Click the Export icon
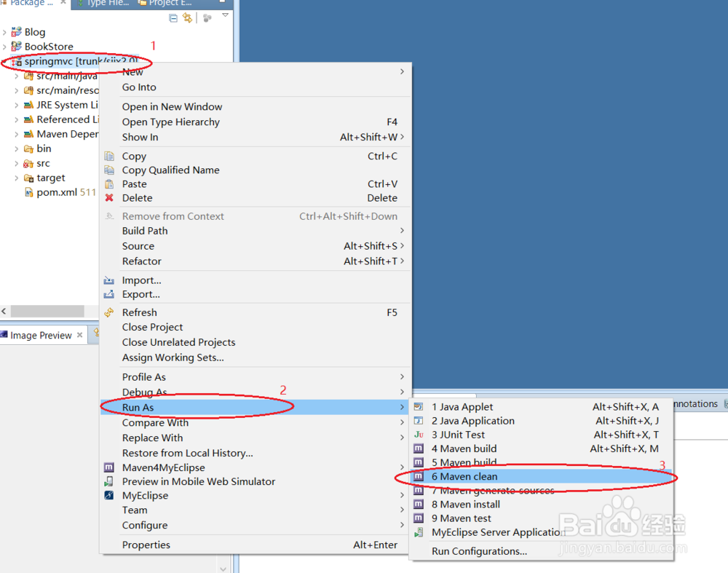This screenshot has width=728, height=573. tap(109, 294)
